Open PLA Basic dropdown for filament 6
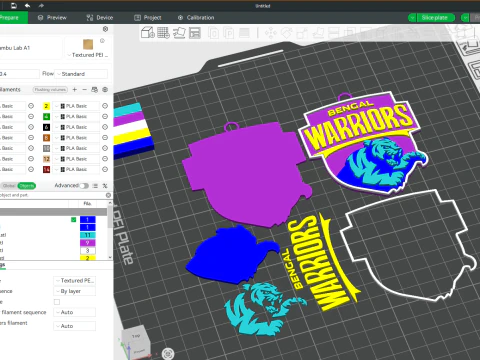This screenshot has width=480, height=360. [76, 127]
